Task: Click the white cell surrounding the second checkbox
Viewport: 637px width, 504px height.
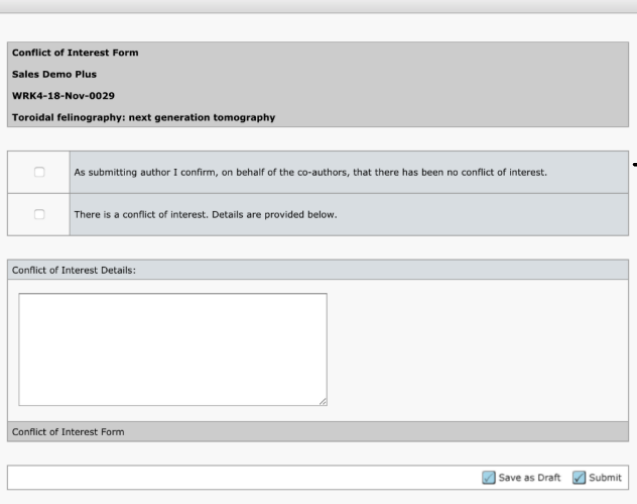Action: 39,214
